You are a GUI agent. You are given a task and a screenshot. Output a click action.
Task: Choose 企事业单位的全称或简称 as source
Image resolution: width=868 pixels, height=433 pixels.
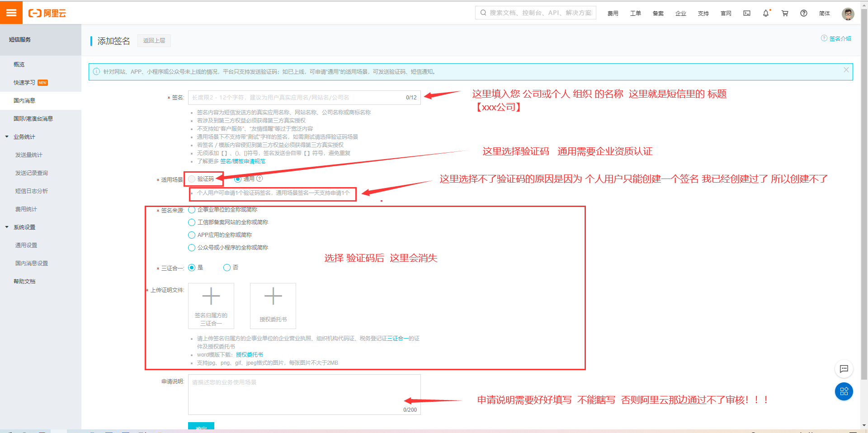click(x=192, y=210)
